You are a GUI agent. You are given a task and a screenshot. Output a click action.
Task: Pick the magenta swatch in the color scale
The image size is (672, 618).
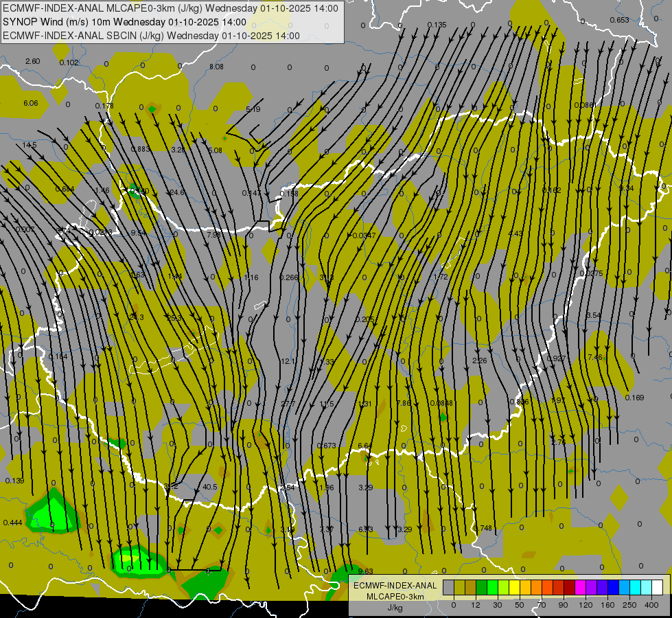click(580, 587)
